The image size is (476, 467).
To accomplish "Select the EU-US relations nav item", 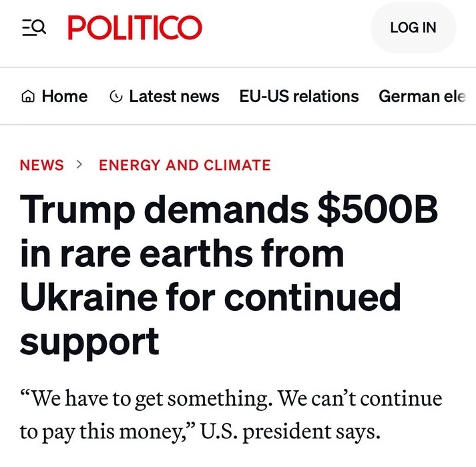I will pos(298,97).
